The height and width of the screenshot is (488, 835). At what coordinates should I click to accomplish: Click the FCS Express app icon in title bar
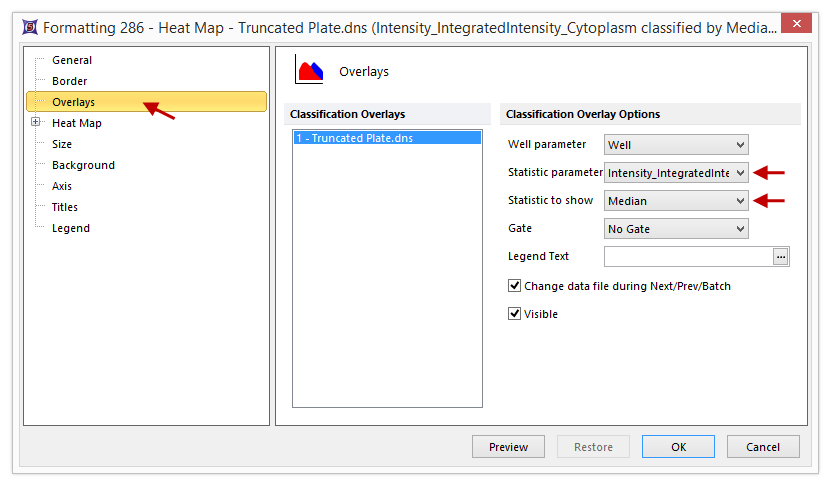(x=26, y=28)
